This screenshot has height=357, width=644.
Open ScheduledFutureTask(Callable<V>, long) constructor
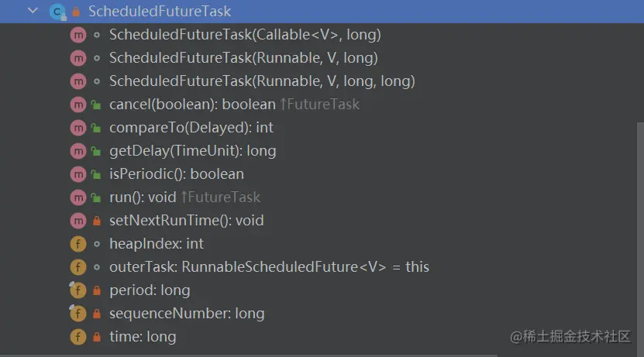click(x=245, y=35)
